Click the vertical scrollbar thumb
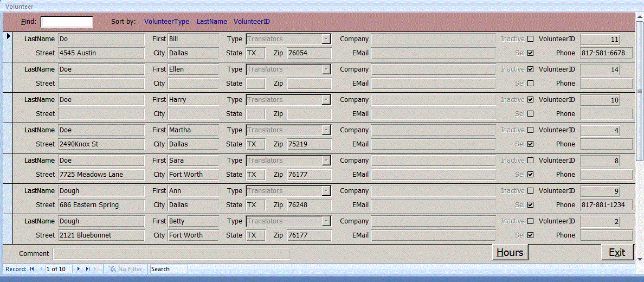 (640, 91)
